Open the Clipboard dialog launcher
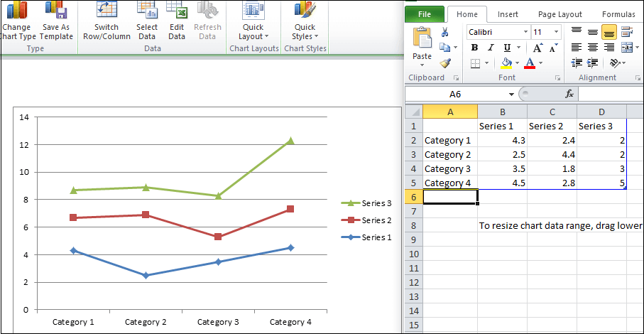Viewport: 644px width, 334px height. tap(456, 77)
